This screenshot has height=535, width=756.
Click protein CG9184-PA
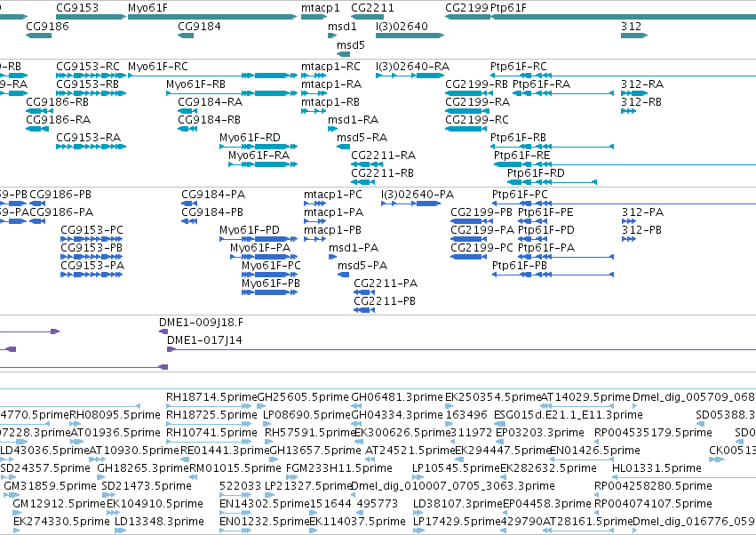click(189, 204)
